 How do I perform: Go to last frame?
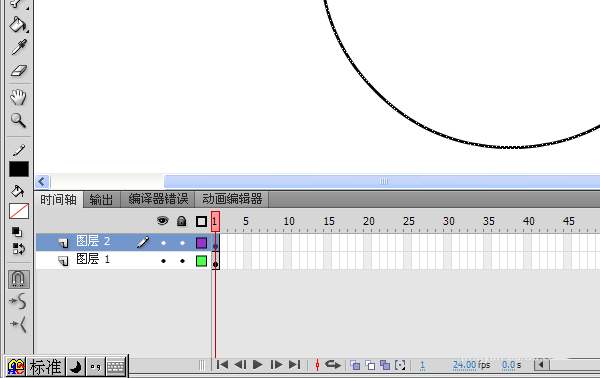pyautogui.click(x=294, y=365)
